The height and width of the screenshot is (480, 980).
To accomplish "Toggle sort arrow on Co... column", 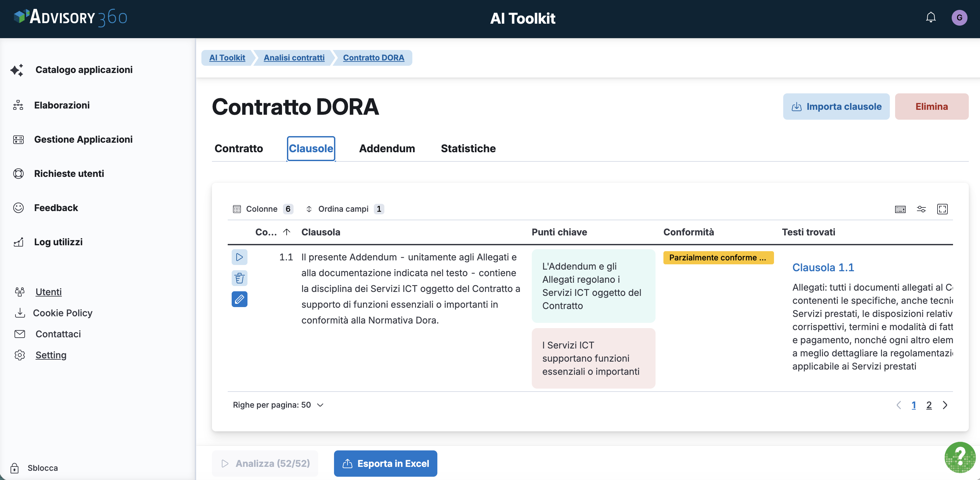I will 287,232.
